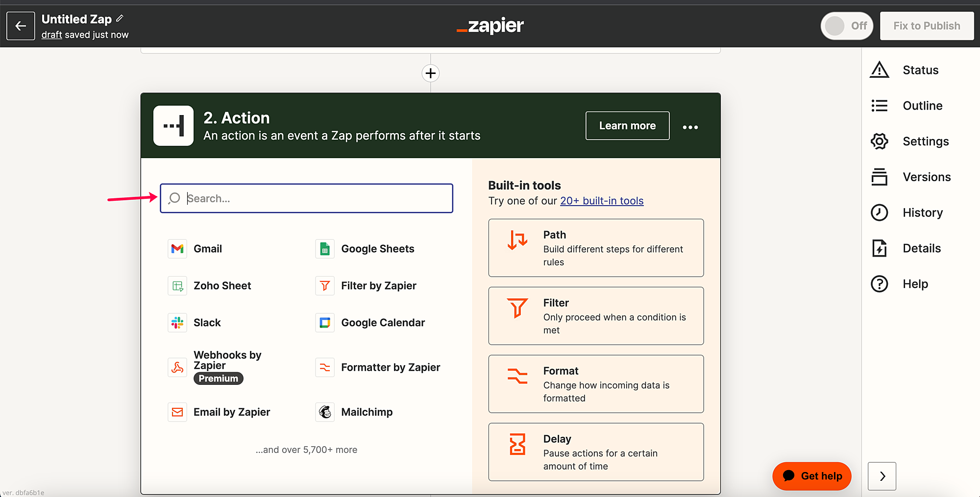This screenshot has height=497, width=980.
Task: Select the Delay built-in tool card
Action: (596, 452)
